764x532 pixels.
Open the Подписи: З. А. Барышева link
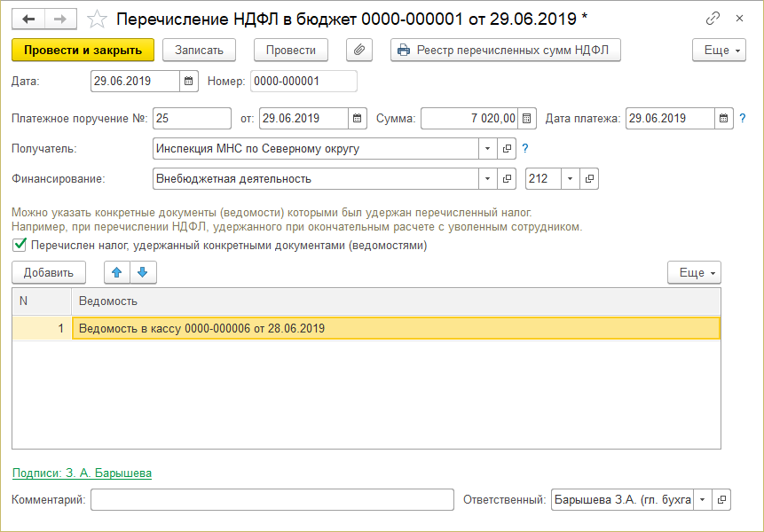tap(82, 473)
